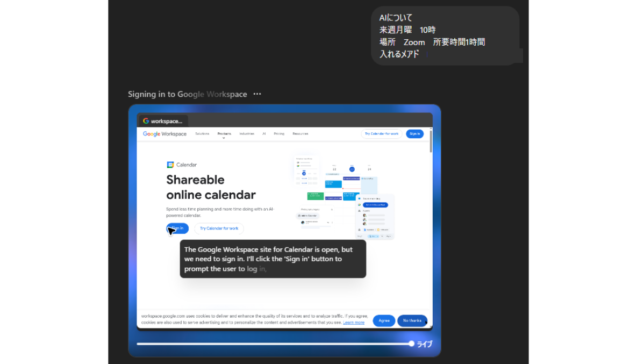
Task: Click Try Calendar for work in header
Action: pos(382,134)
